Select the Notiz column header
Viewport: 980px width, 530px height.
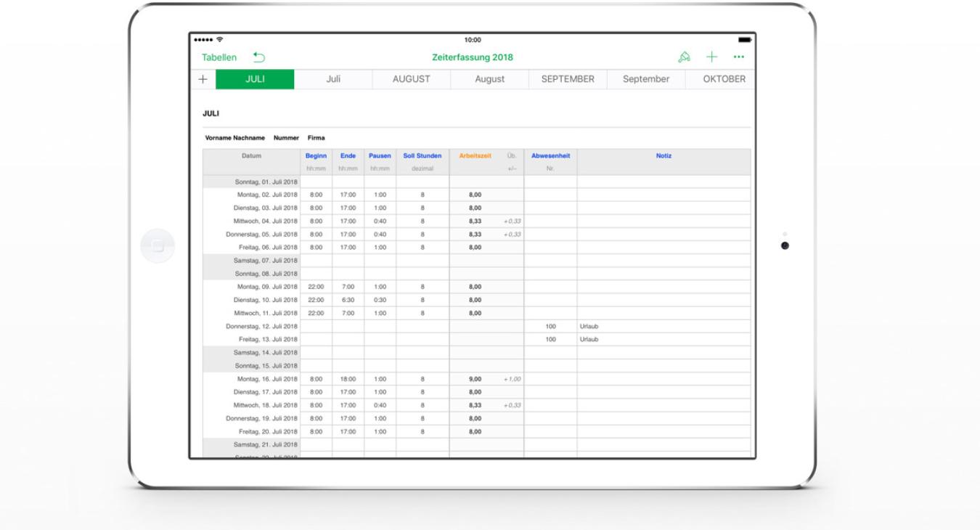point(663,155)
